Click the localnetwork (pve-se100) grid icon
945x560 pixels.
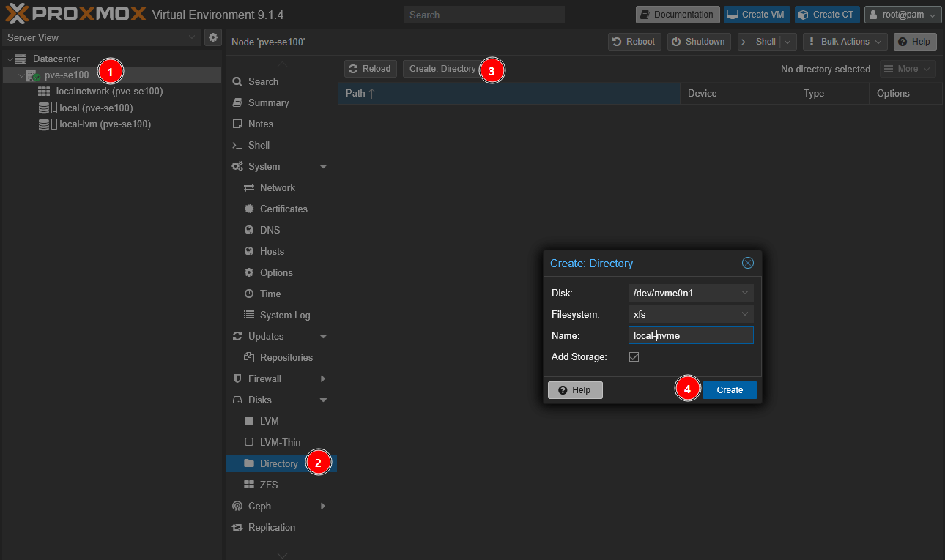point(44,92)
